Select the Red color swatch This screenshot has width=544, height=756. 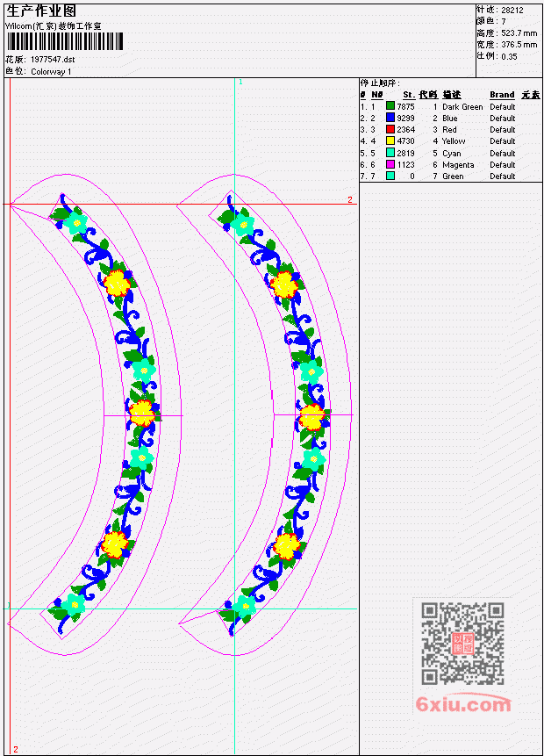coord(390,129)
